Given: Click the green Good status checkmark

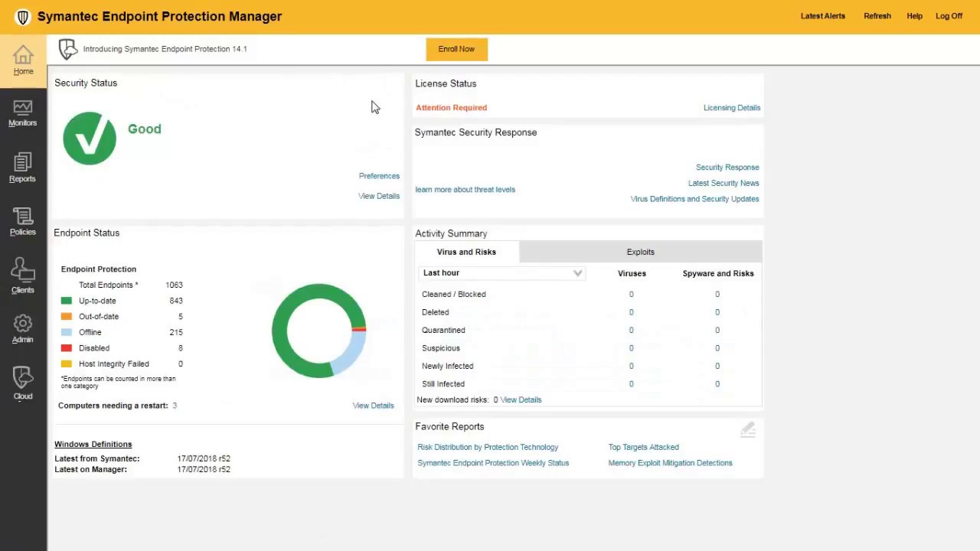Looking at the screenshot, I should pyautogui.click(x=90, y=139).
